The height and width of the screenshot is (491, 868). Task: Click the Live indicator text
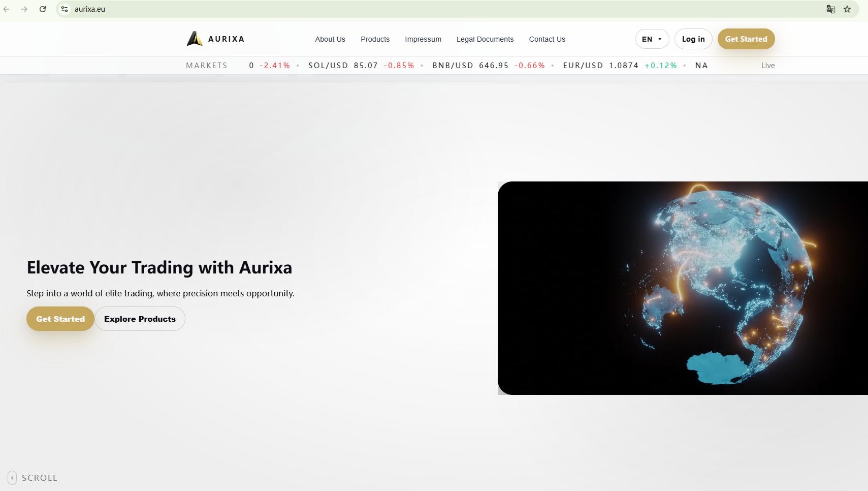[x=768, y=66]
